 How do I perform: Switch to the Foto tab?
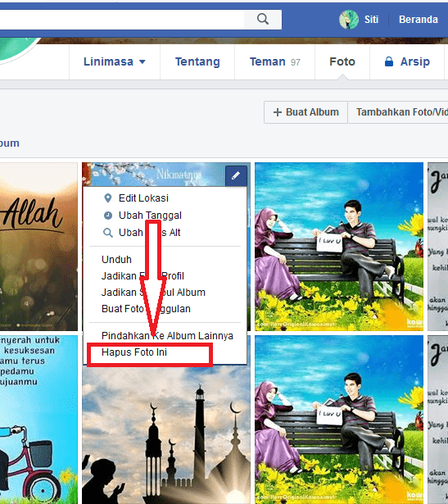tap(342, 61)
